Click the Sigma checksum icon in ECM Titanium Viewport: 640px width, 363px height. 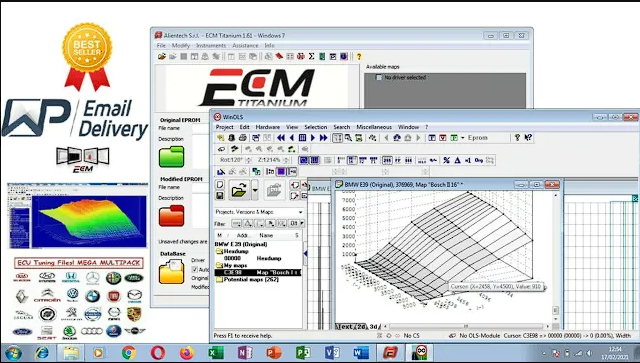pos(311,56)
